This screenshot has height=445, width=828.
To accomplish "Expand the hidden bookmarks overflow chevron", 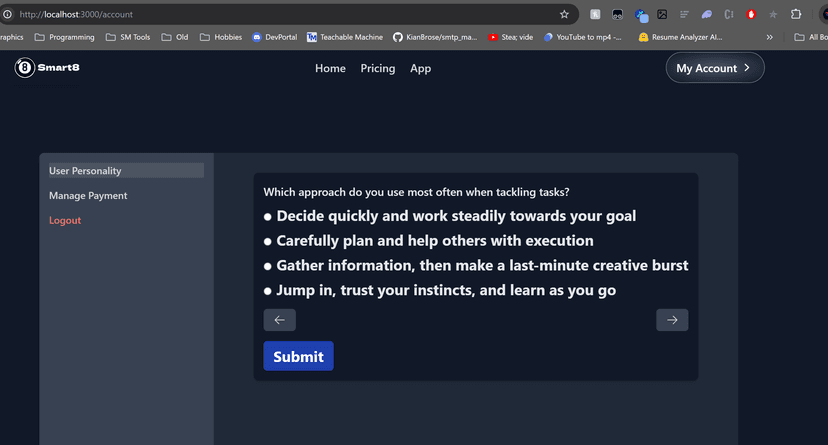I will (769, 37).
